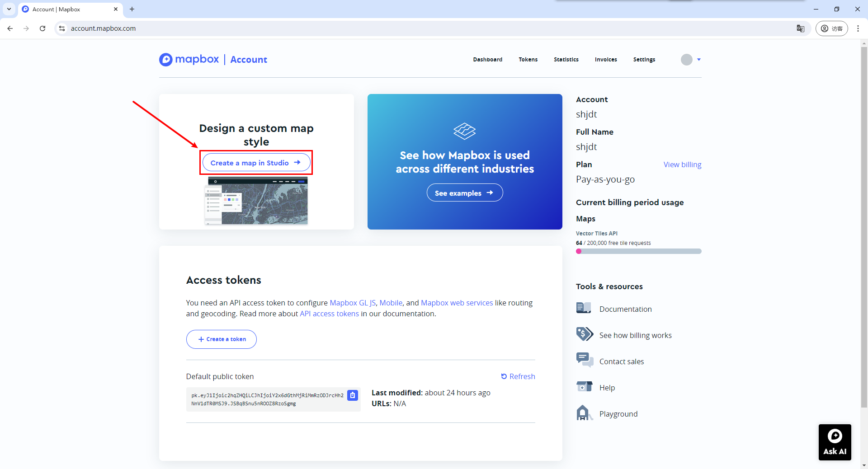The width and height of the screenshot is (868, 469).
Task: Click the Vector Tiles API label
Action: pos(597,234)
